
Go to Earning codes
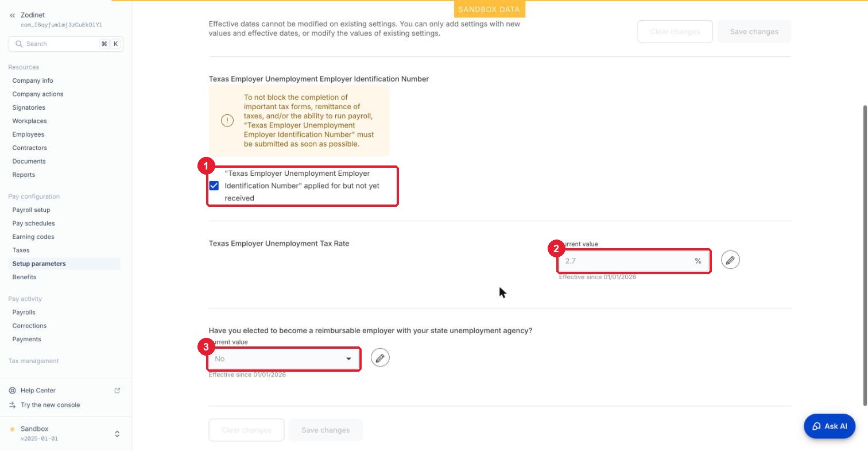pos(33,237)
